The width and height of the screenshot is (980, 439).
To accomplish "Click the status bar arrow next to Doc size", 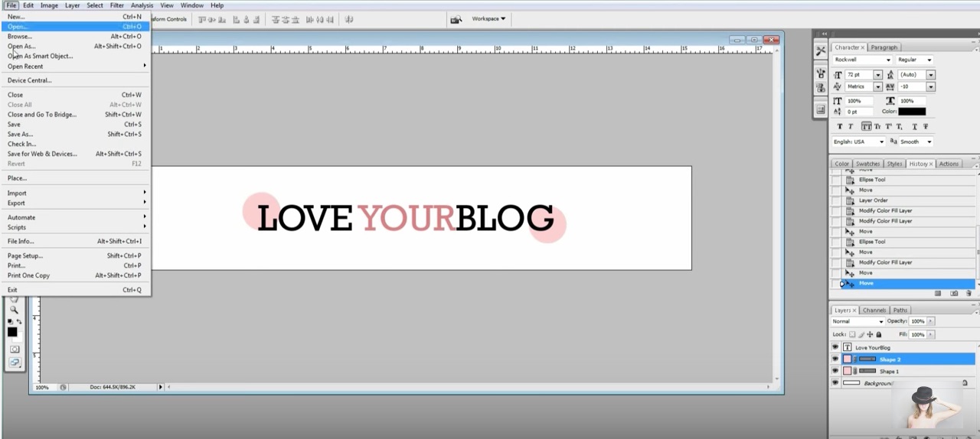I will 161,387.
